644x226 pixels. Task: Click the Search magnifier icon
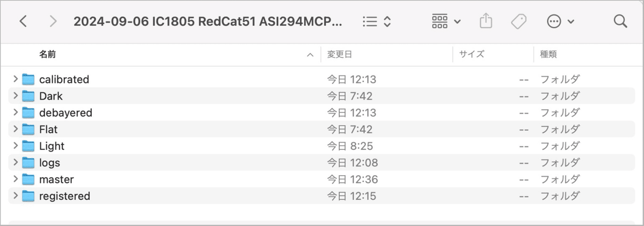coord(620,21)
